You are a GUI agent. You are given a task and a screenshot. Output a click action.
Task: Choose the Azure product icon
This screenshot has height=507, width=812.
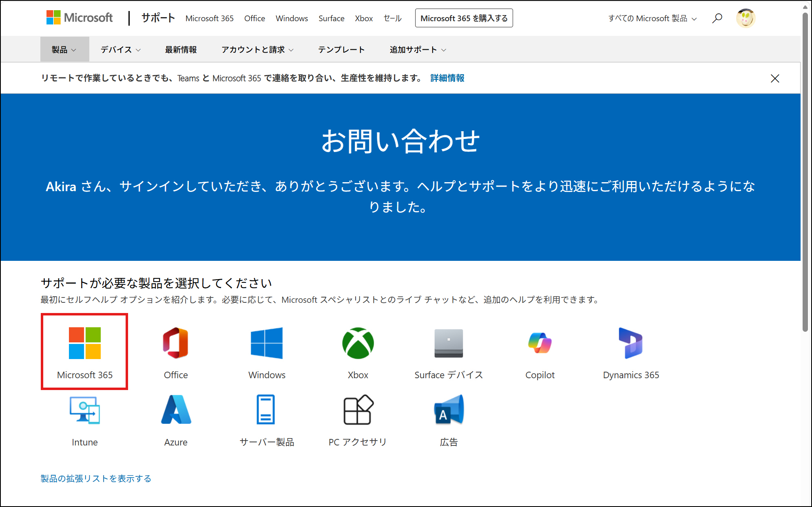[176, 410]
